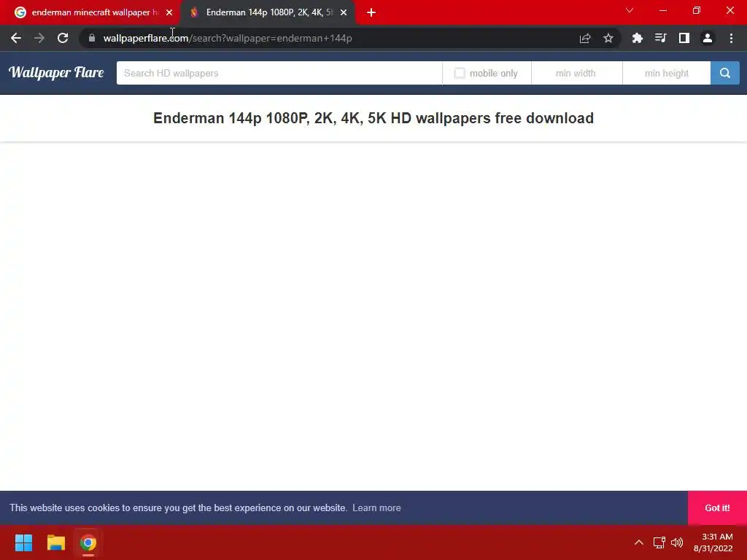747x560 pixels.
Task: Close the Enderman 144p tab
Action: (x=344, y=12)
